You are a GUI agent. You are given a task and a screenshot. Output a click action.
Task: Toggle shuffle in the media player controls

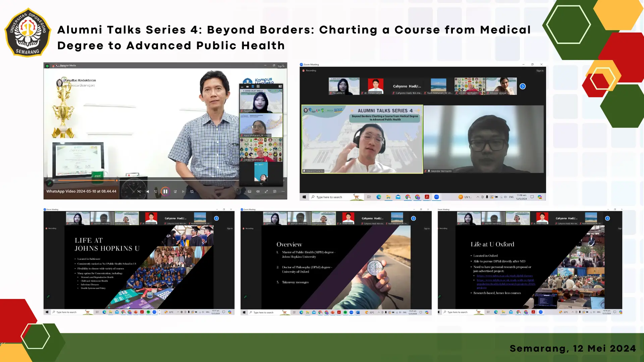pyautogui.click(x=139, y=191)
